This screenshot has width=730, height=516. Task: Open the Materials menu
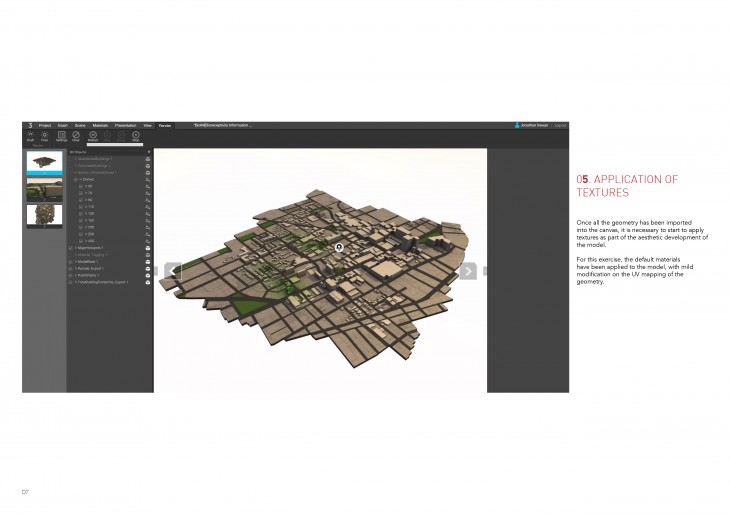click(x=100, y=126)
